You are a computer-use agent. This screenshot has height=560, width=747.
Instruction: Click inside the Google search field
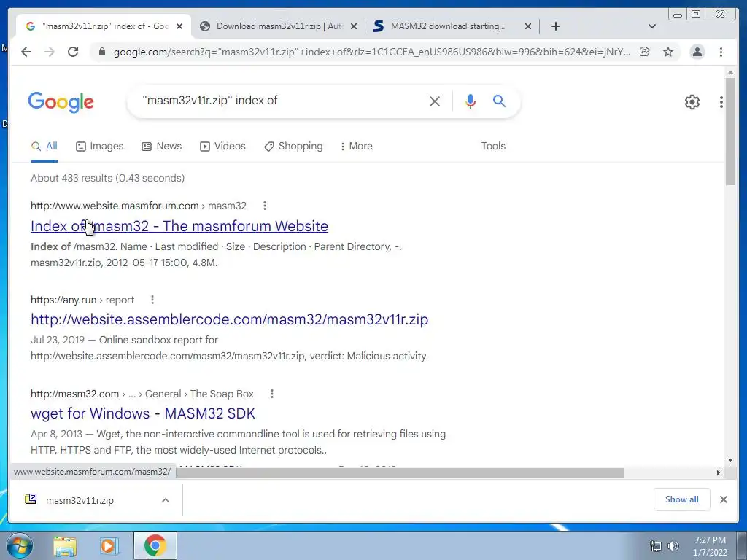tap(281, 101)
